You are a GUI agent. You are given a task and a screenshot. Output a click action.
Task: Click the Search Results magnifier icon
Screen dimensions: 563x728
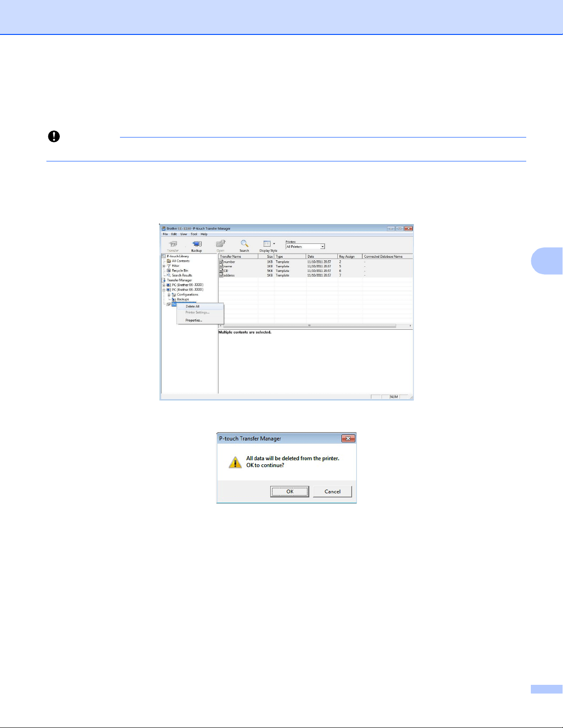click(x=169, y=276)
